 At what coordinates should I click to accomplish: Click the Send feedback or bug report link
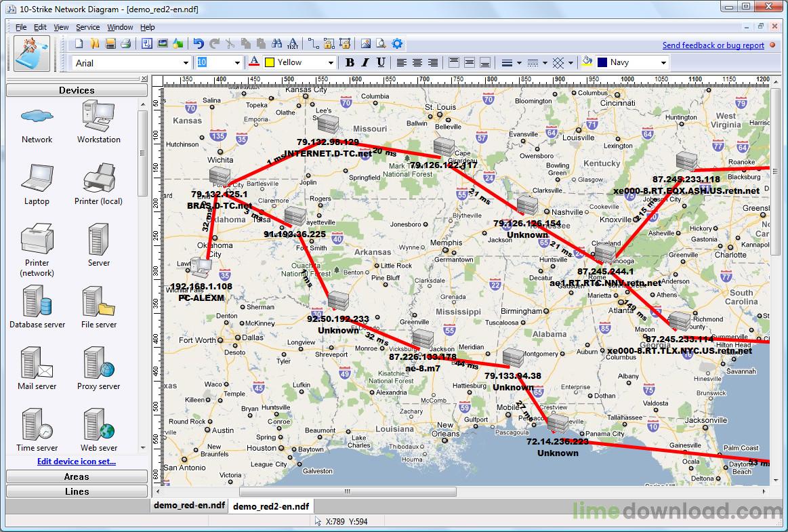click(x=713, y=45)
